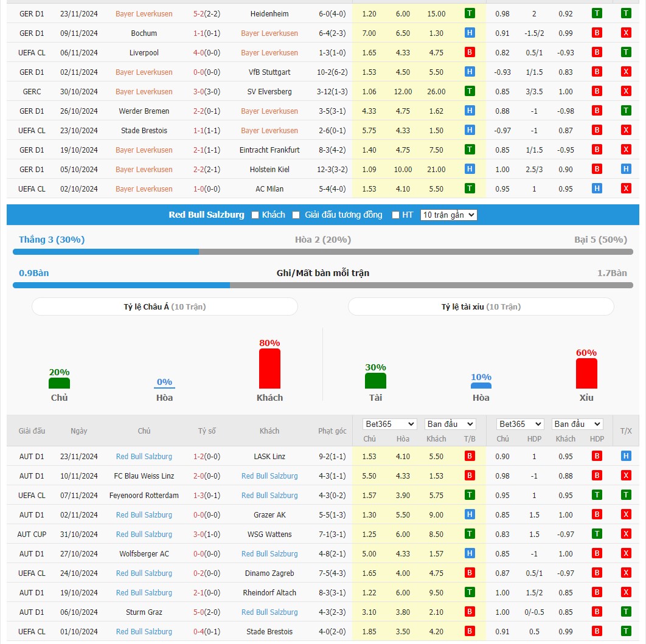Click green T over/under badge in Liverpool row

pos(626,52)
